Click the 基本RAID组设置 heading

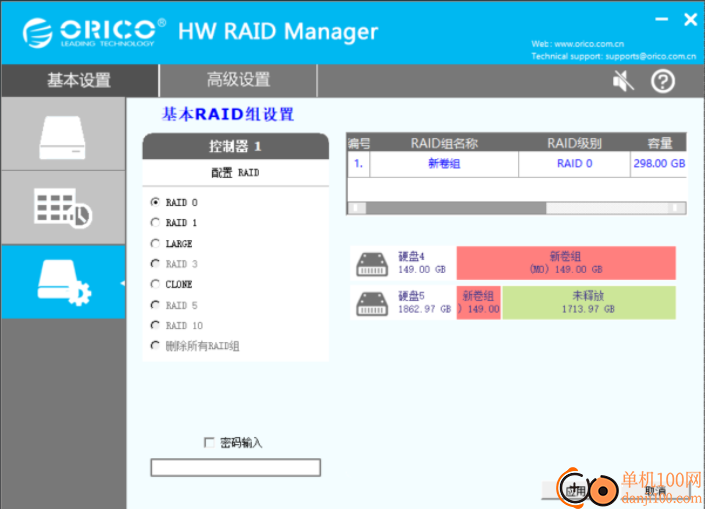point(228,114)
